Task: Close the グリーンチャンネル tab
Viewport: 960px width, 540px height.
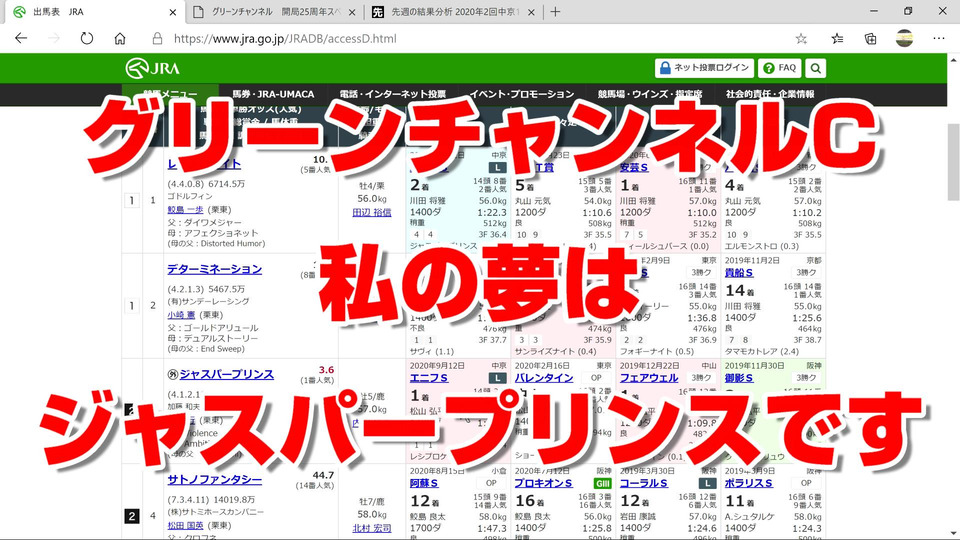Action: click(x=352, y=12)
